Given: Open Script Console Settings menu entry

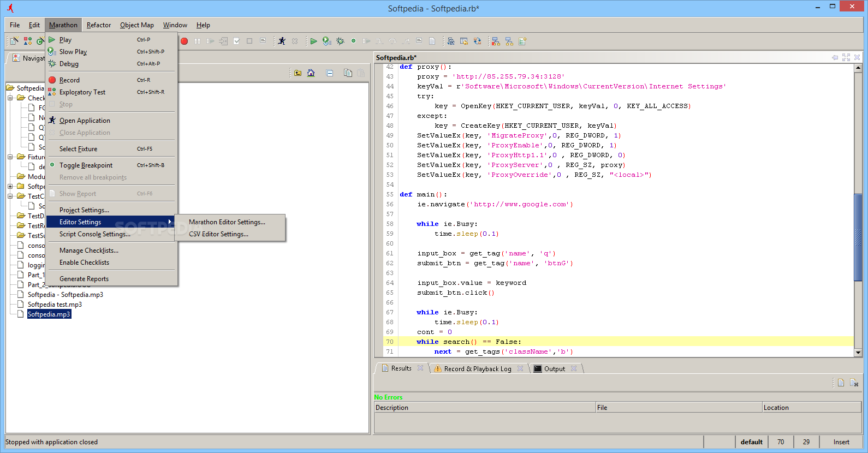Looking at the screenshot, I should coord(111,234).
